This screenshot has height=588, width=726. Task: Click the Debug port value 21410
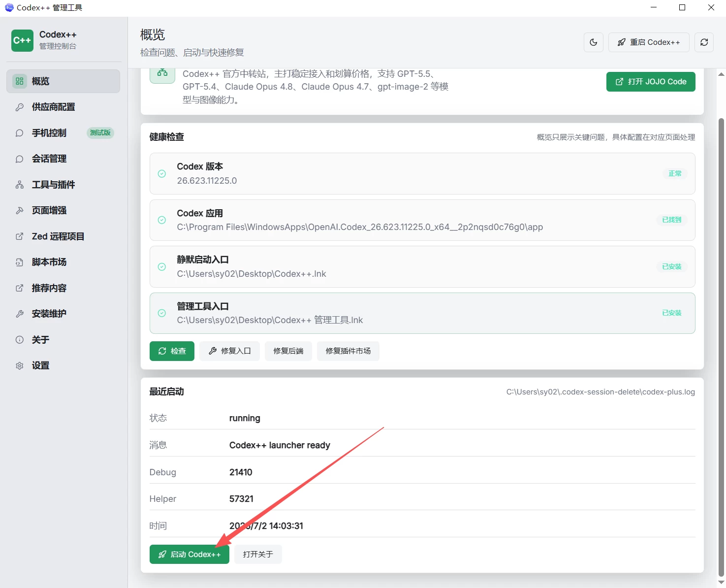[241, 472]
